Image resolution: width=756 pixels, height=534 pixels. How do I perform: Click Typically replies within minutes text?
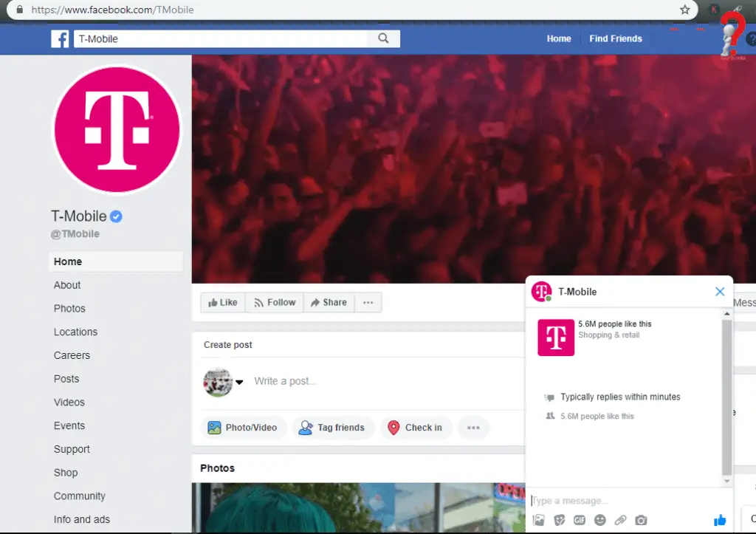620,397
